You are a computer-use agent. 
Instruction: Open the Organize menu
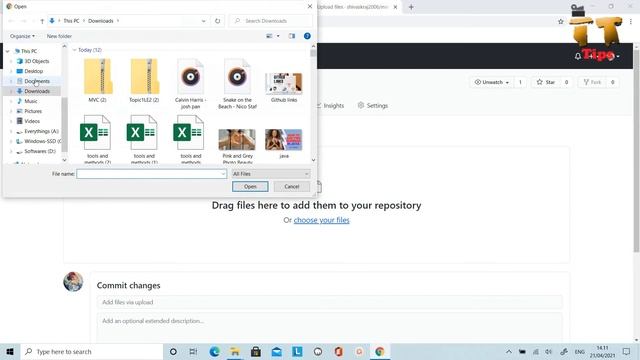tap(22, 36)
